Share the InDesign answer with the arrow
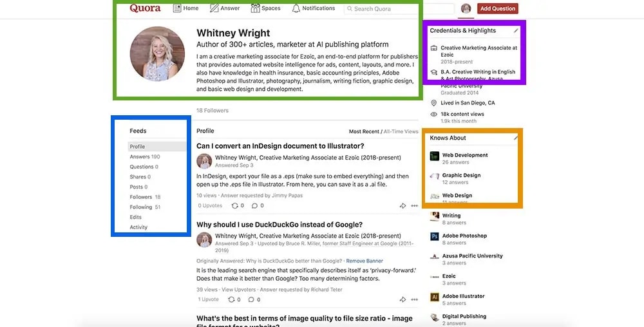 [x=402, y=205]
